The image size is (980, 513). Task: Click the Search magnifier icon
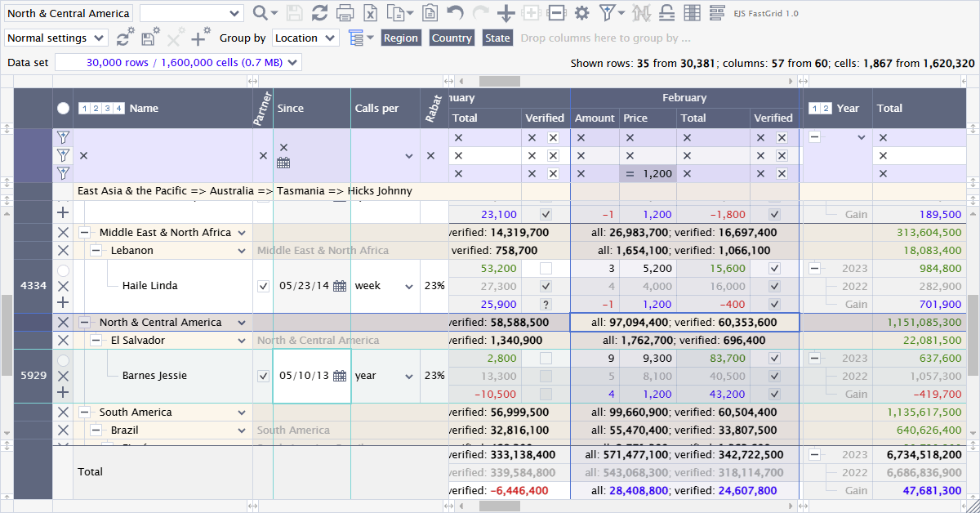(x=261, y=13)
